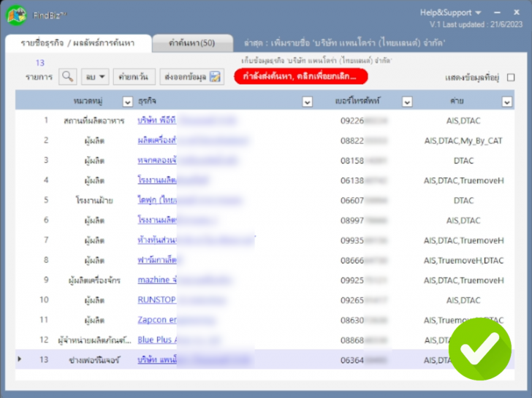The image size is (532, 398).
Task: Open the ธุรกิจ column filter dropdown
Action: point(308,102)
